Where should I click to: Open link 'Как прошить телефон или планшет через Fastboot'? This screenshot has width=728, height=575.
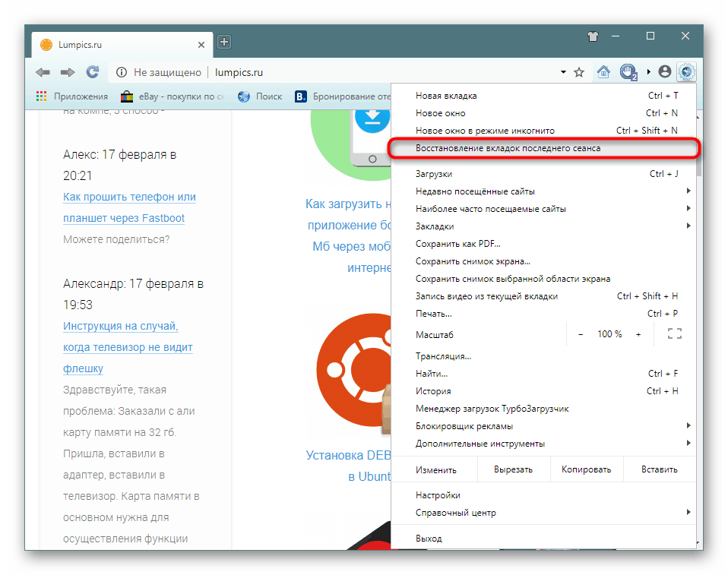[129, 207]
